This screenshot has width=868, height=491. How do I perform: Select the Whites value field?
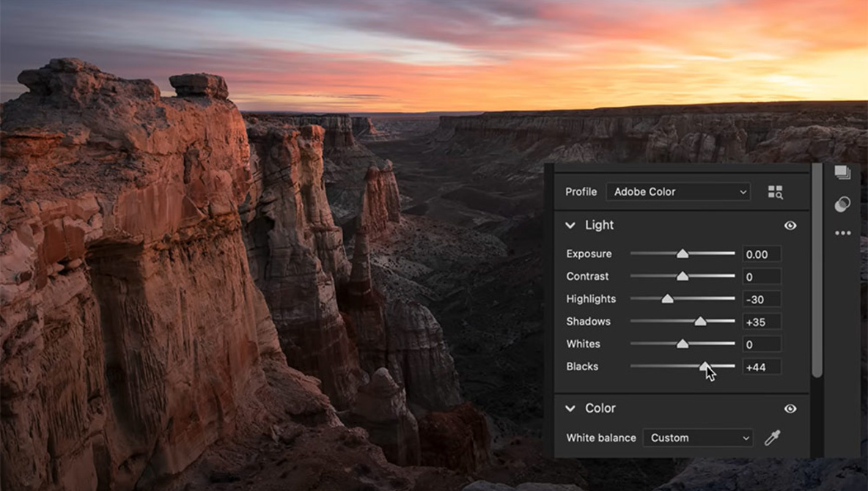(x=762, y=344)
